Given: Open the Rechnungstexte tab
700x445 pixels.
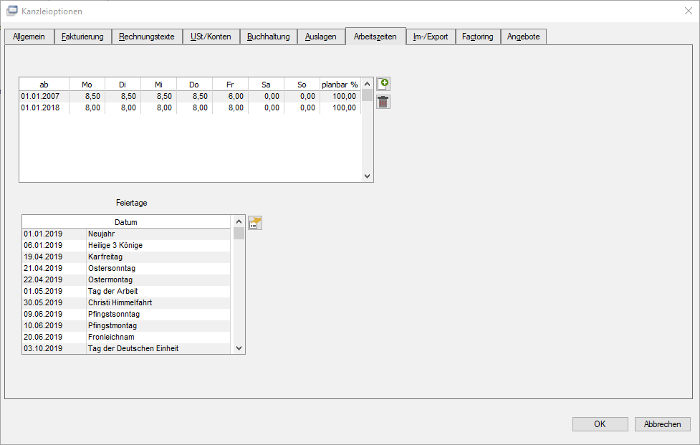Looking at the screenshot, I should (x=146, y=37).
